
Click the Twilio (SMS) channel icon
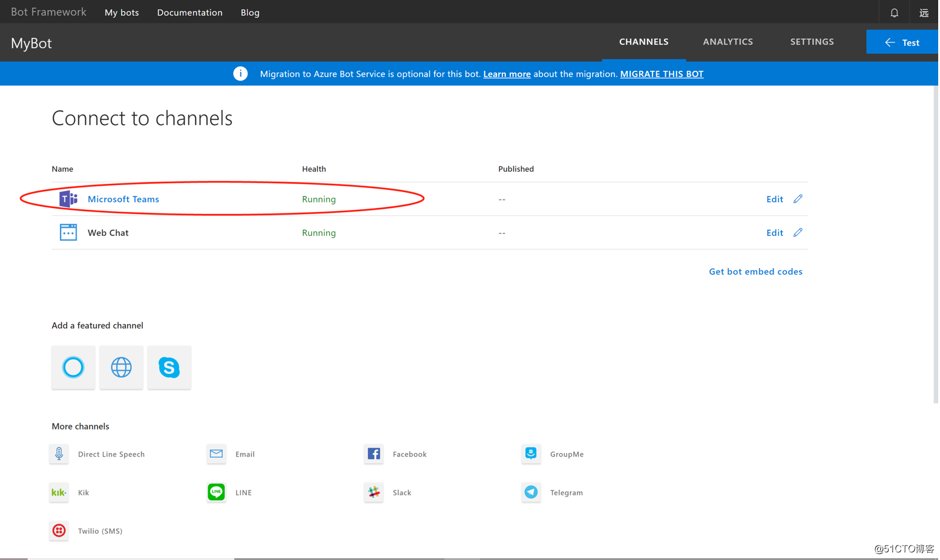pos(59,532)
